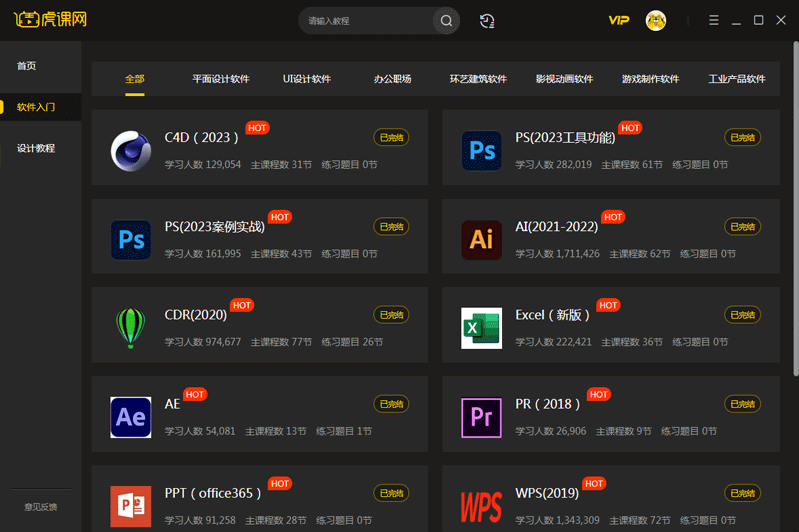The image size is (799, 532).
Task: Click 练习题目 26节 text
Action: [x=352, y=342]
